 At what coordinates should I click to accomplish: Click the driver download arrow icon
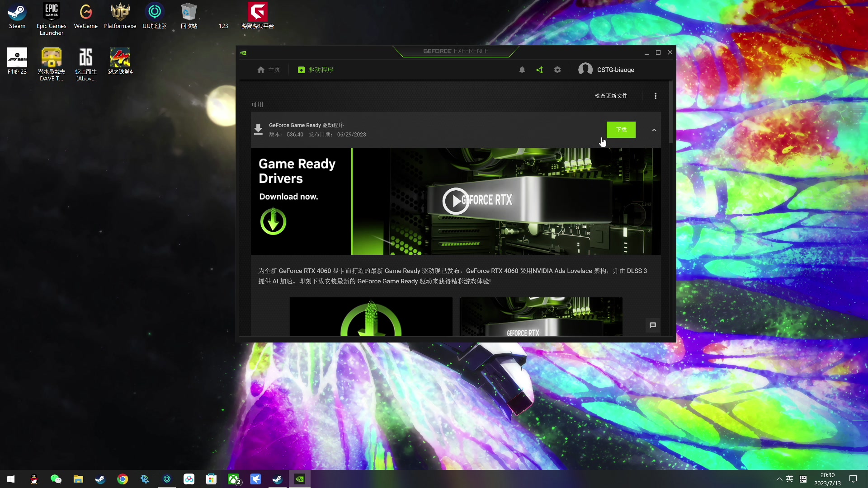pos(258,130)
